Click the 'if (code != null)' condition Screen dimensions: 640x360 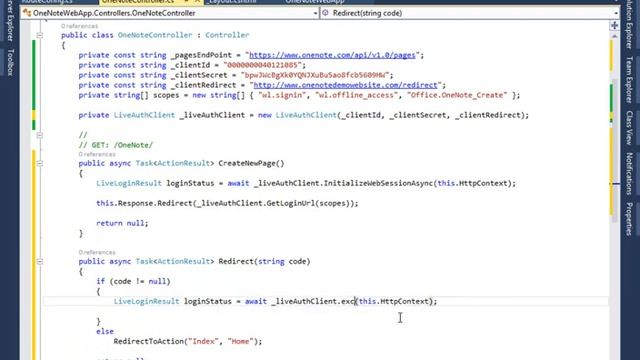(x=133, y=281)
